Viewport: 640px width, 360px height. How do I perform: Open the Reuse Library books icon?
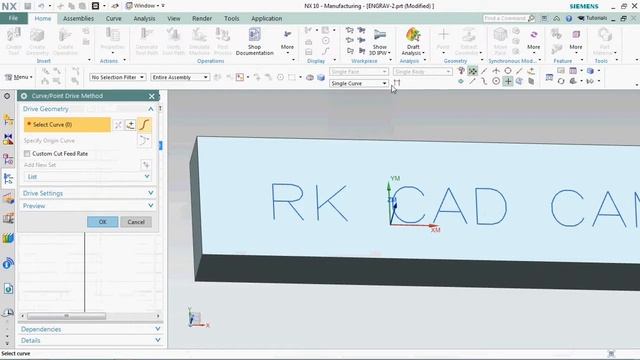point(8,238)
